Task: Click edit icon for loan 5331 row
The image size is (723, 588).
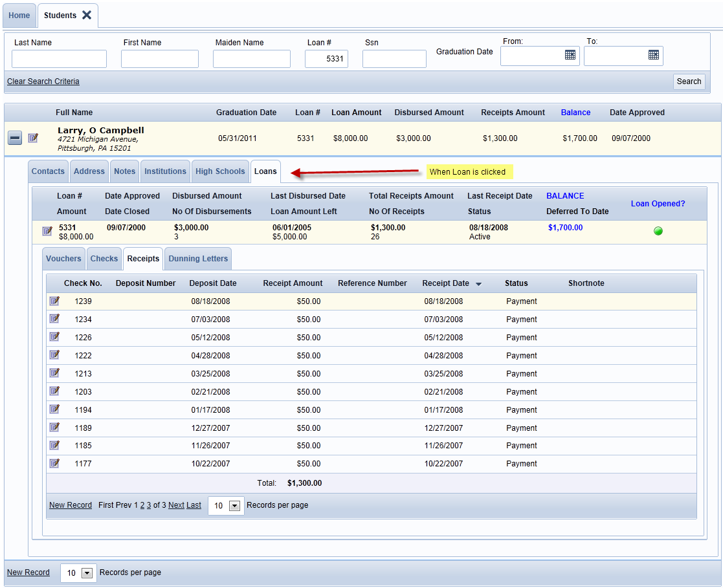Action: pyautogui.click(x=47, y=231)
